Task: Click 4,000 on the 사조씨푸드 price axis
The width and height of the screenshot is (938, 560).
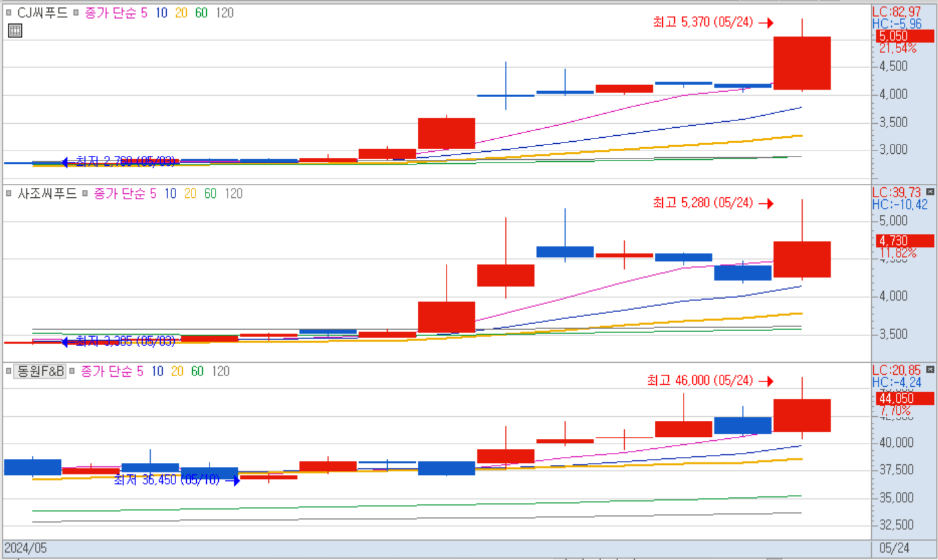Action: [x=894, y=296]
